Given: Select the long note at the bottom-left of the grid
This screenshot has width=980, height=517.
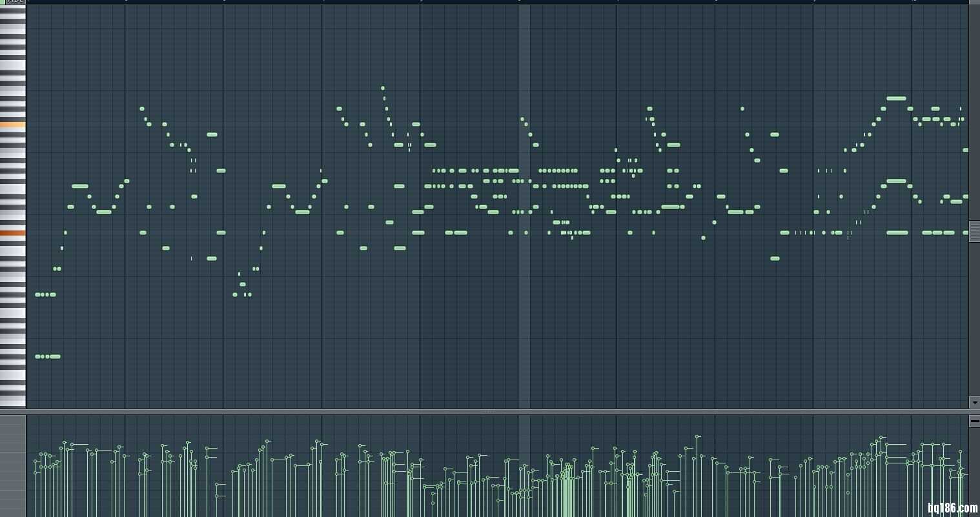Looking at the screenshot, I should pyautogui.click(x=55, y=356).
